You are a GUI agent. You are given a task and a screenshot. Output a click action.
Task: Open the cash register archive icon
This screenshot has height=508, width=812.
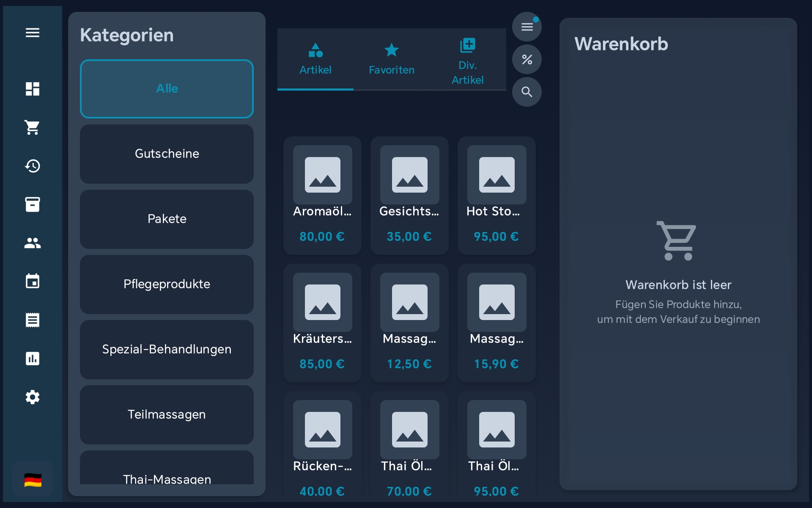tap(33, 204)
